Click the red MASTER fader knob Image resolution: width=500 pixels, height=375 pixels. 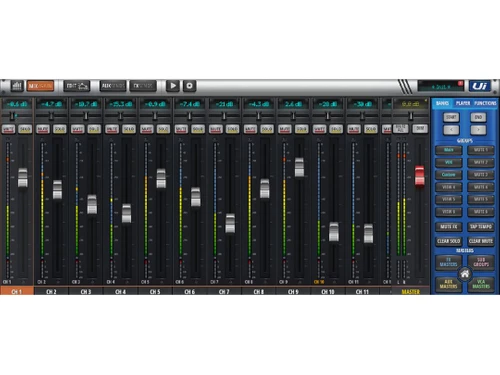tap(420, 176)
